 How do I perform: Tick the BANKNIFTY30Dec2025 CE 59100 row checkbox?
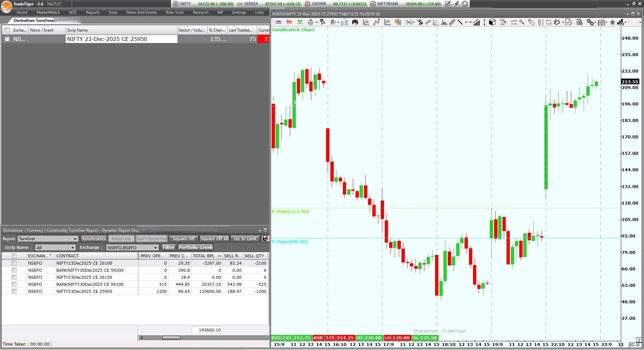pos(14,285)
